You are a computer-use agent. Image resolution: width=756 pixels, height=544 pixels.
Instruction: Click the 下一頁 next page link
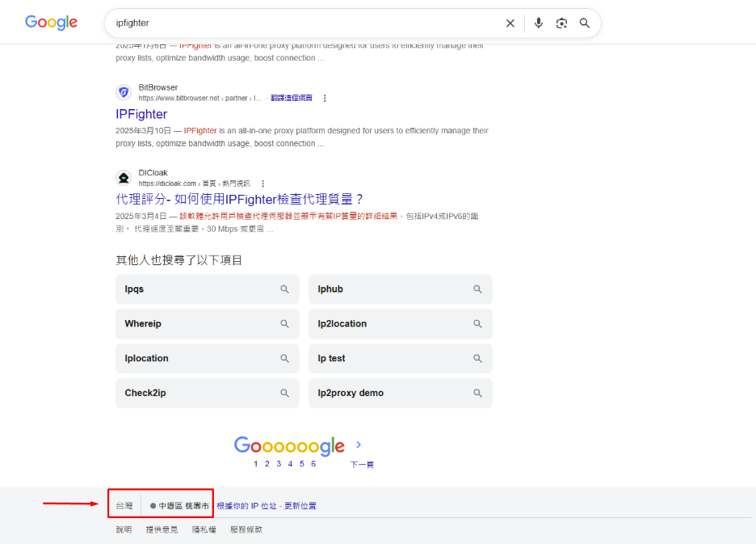(x=362, y=464)
